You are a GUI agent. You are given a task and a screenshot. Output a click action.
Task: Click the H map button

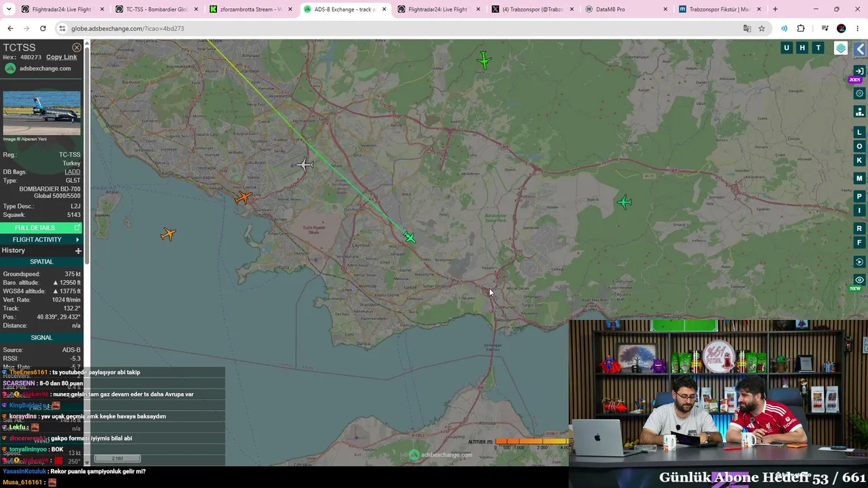click(802, 47)
